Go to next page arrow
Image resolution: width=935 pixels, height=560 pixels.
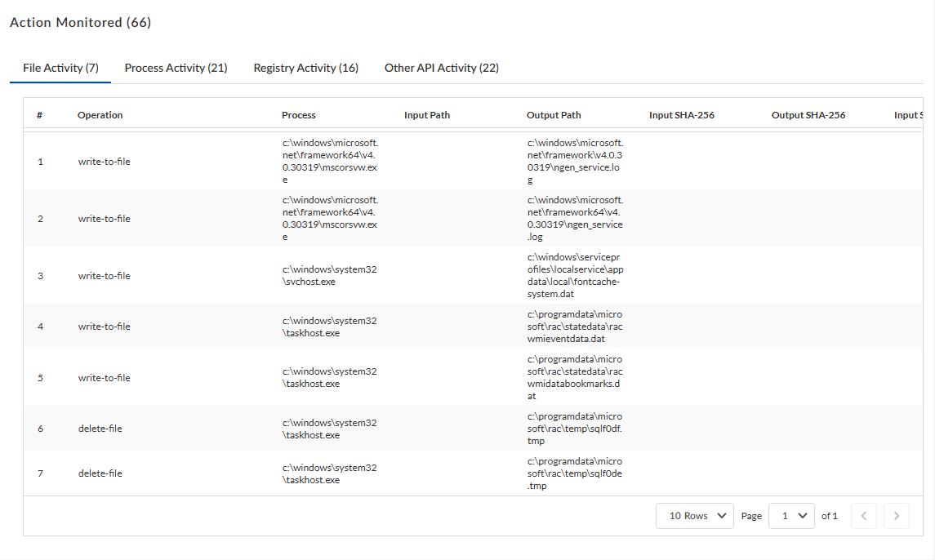point(897,516)
